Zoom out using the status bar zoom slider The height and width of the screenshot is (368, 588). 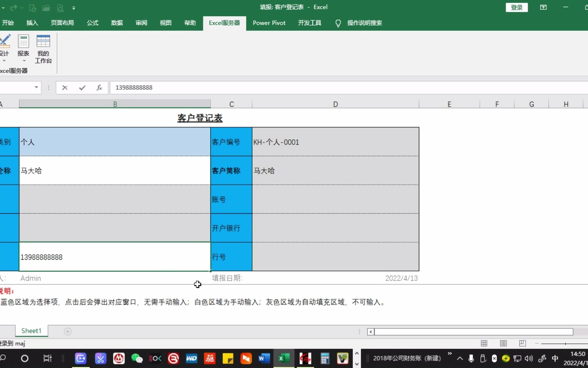click(x=536, y=343)
